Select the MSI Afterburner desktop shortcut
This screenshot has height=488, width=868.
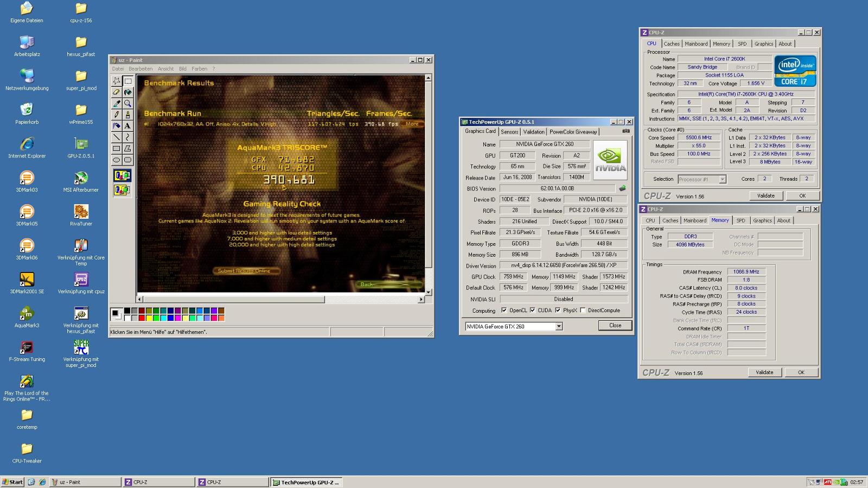81,181
